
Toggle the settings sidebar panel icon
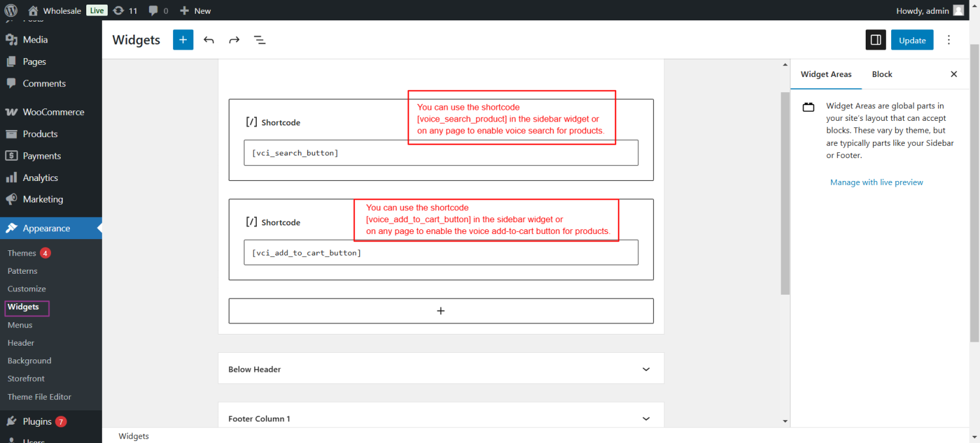coord(875,40)
